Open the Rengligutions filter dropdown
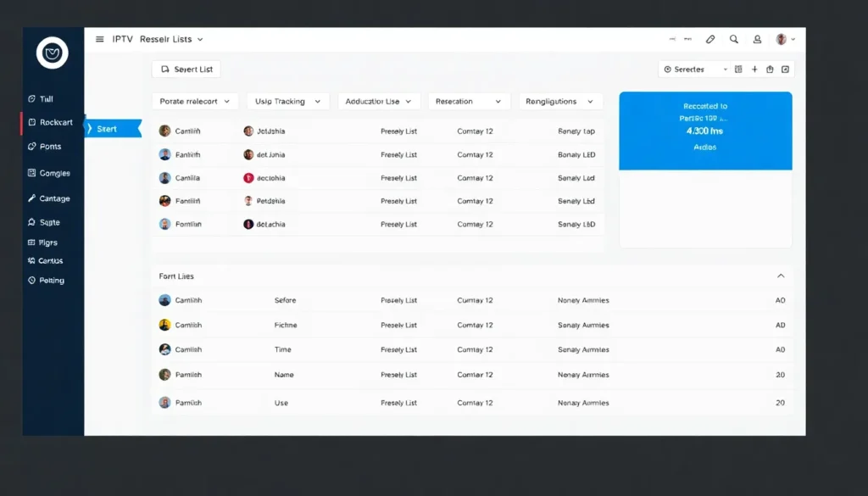This screenshot has height=496, width=868. coord(560,101)
